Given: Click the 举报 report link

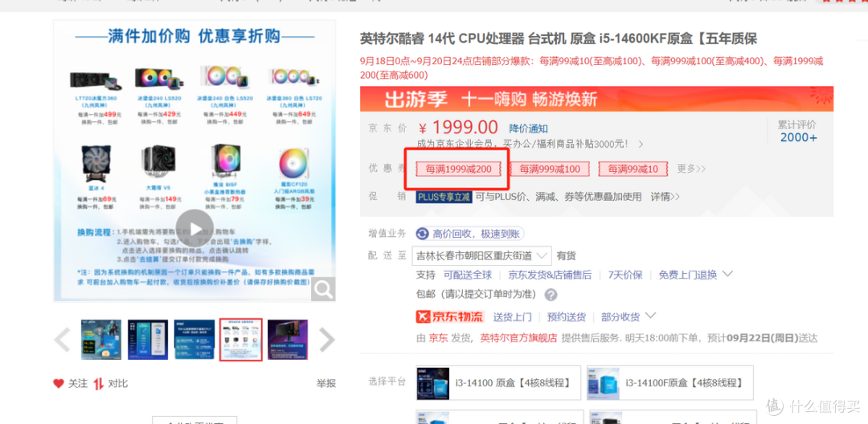Looking at the screenshot, I should pos(326,383).
